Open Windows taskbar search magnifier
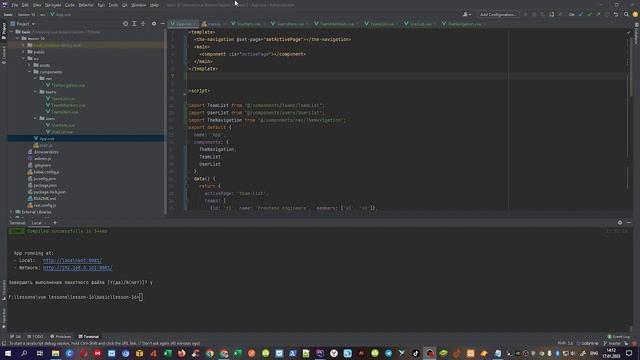 tap(24, 353)
